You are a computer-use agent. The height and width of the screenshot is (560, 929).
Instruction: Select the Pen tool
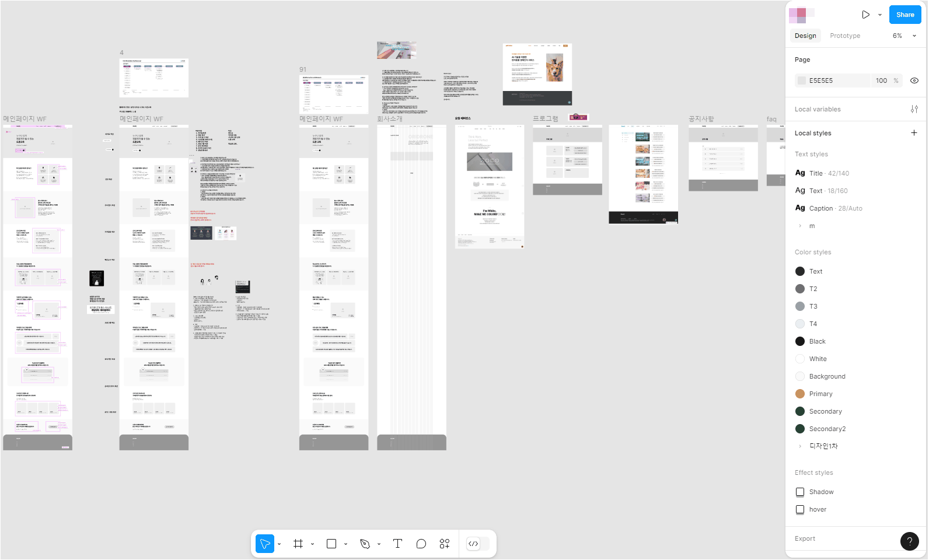click(x=365, y=544)
